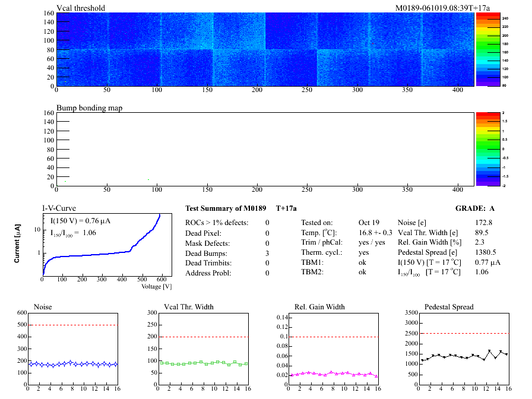Screen dimensions: 532x399
Task: Select the "TBM1:" summary label
Action: pos(312,262)
